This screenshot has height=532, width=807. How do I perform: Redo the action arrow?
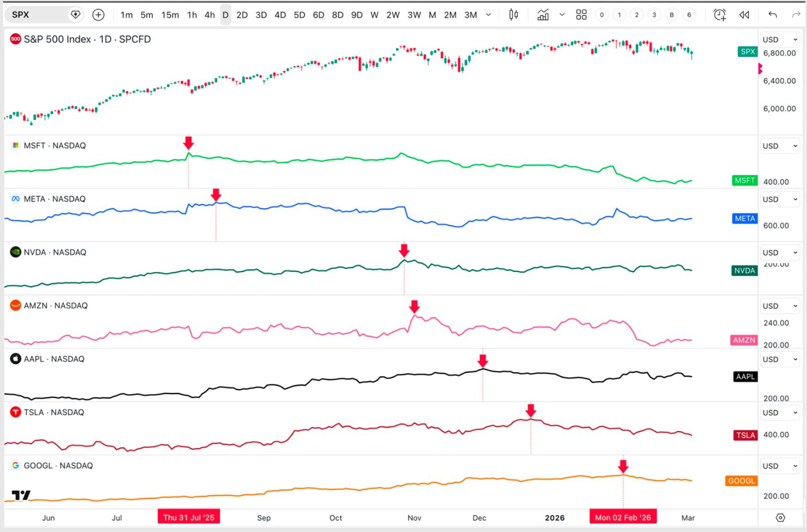[x=796, y=15]
